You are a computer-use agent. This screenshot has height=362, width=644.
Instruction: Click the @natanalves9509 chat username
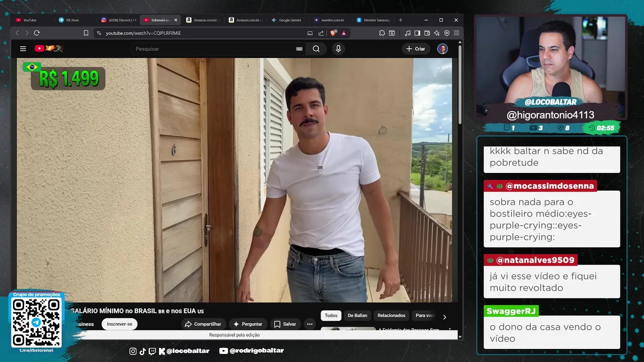535,260
